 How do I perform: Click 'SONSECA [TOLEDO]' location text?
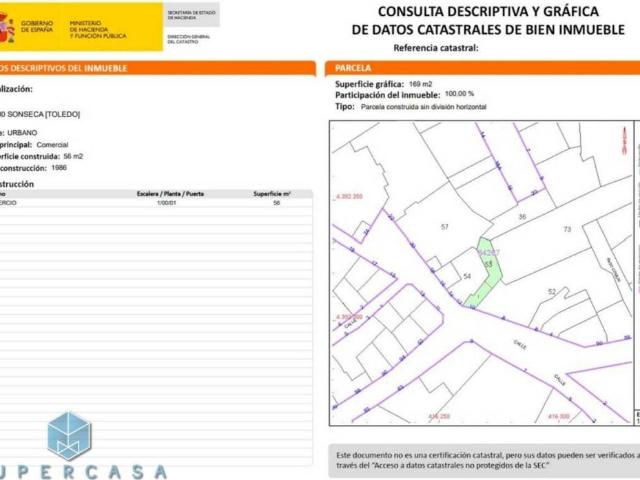click(44, 115)
